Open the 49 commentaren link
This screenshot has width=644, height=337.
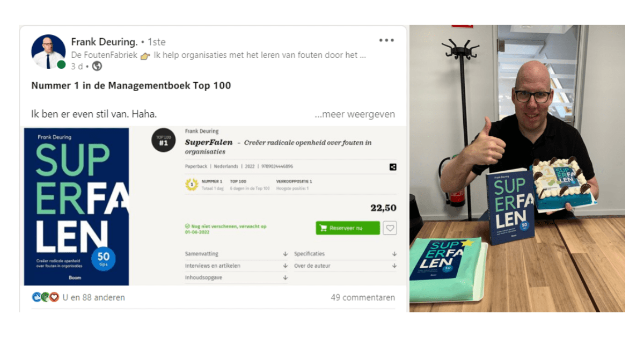tap(363, 297)
